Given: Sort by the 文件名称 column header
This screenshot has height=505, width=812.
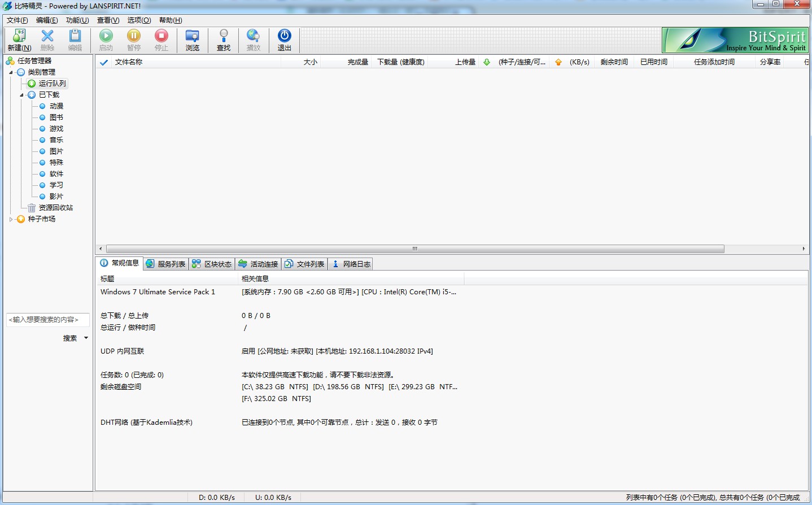Looking at the screenshot, I should (x=129, y=62).
